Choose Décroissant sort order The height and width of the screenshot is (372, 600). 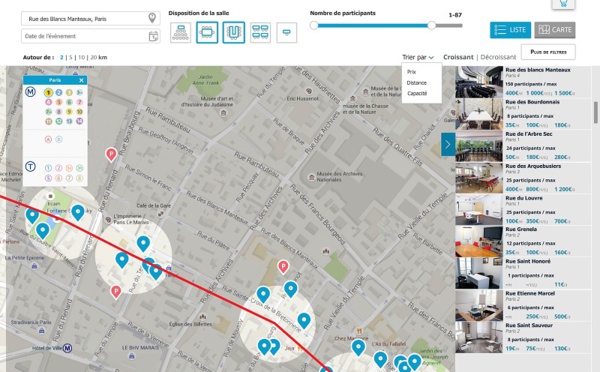pyautogui.click(x=498, y=57)
